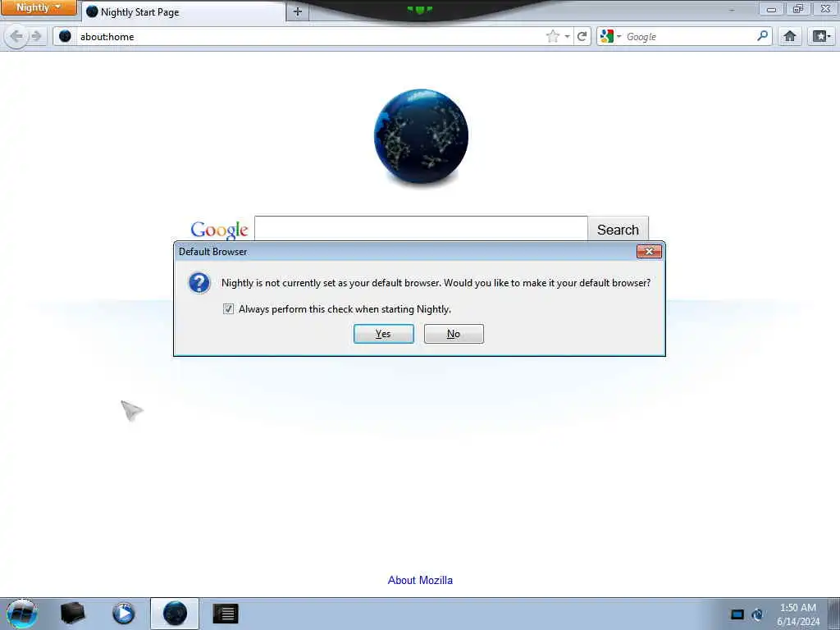Focus the page's Google search field
The height and width of the screenshot is (630, 840).
click(x=421, y=229)
